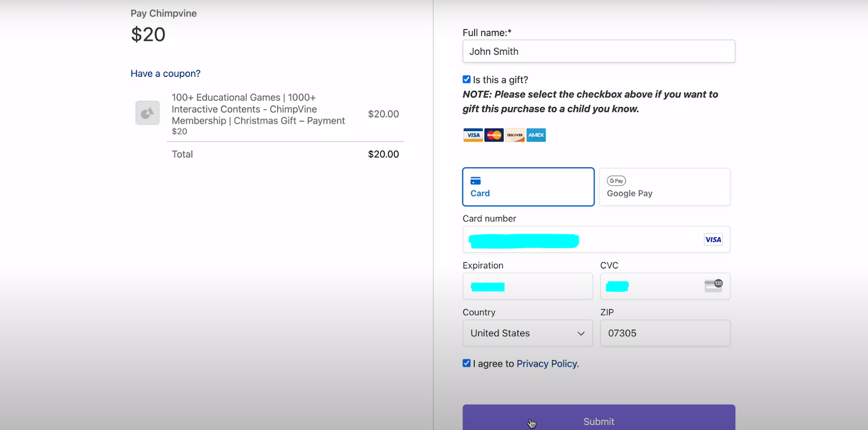Click the Mastercard logo icon
Viewport: 868px width, 430px height.
[x=494, y=135]
